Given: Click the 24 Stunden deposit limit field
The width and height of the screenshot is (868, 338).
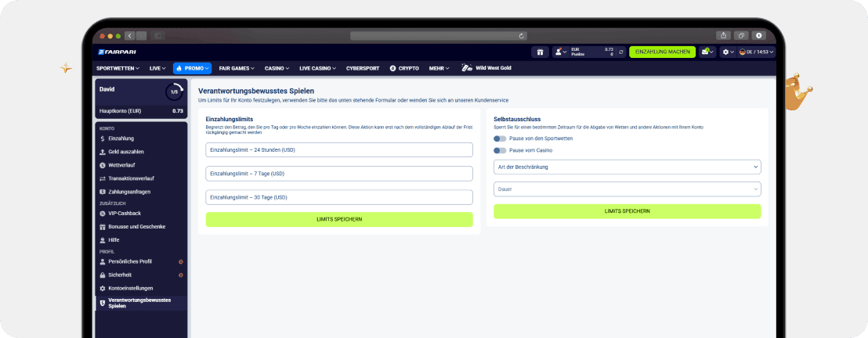Looking at the screenshot, I should pos(339,150).
